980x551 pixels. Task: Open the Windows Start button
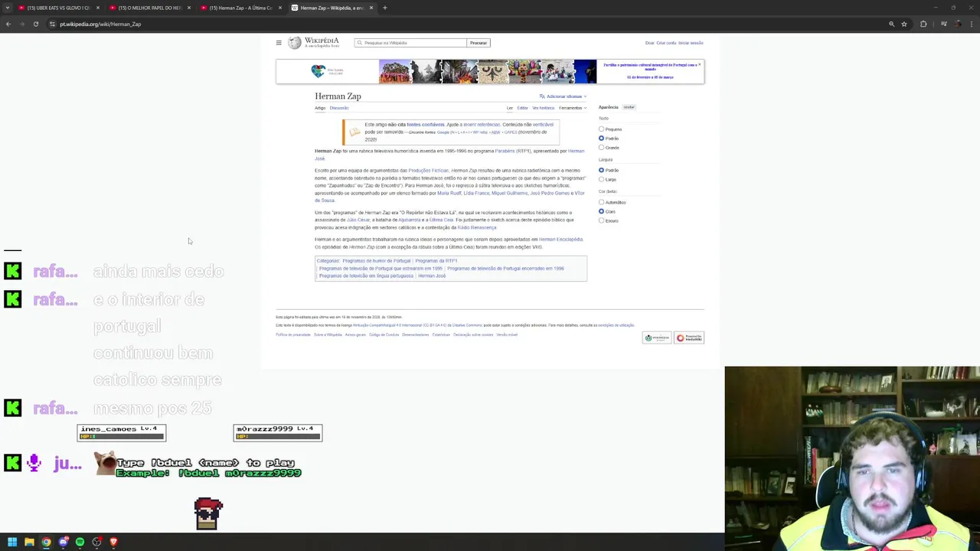point(12,542)
